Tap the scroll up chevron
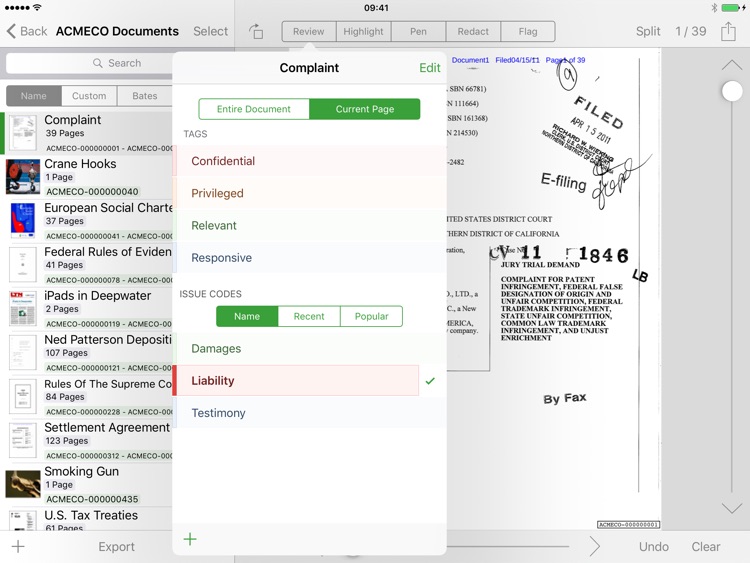The width and height of the screenshot is (750, 563). [732, 65]
